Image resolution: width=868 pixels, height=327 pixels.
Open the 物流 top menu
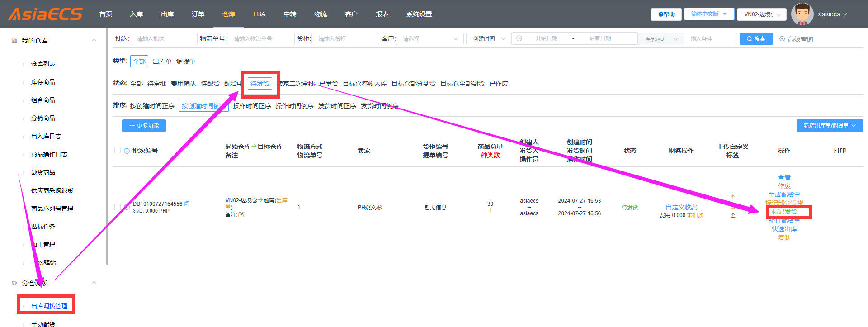pyautogui.click(x=321, y=14)
